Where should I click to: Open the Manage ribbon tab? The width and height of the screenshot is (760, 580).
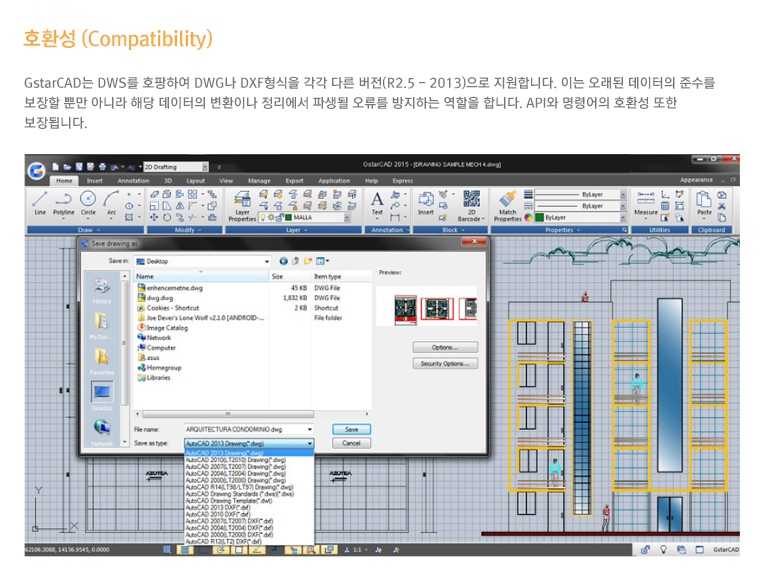259,181
